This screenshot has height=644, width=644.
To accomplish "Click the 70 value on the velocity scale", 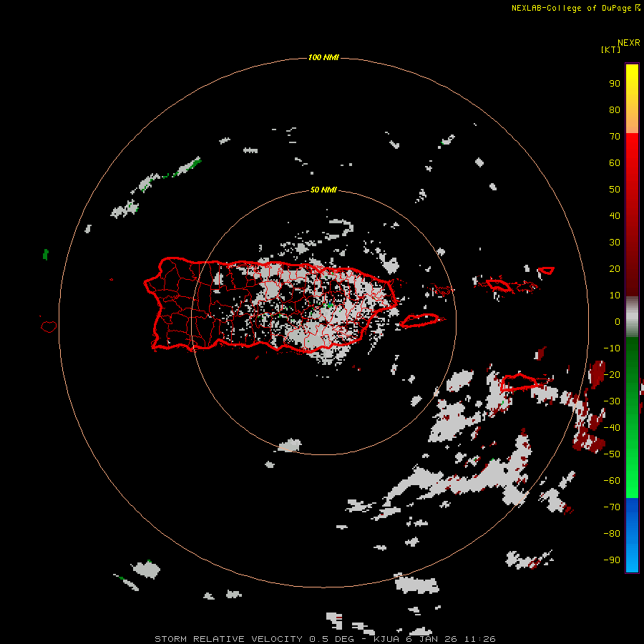I will click(x=615, y=137).
